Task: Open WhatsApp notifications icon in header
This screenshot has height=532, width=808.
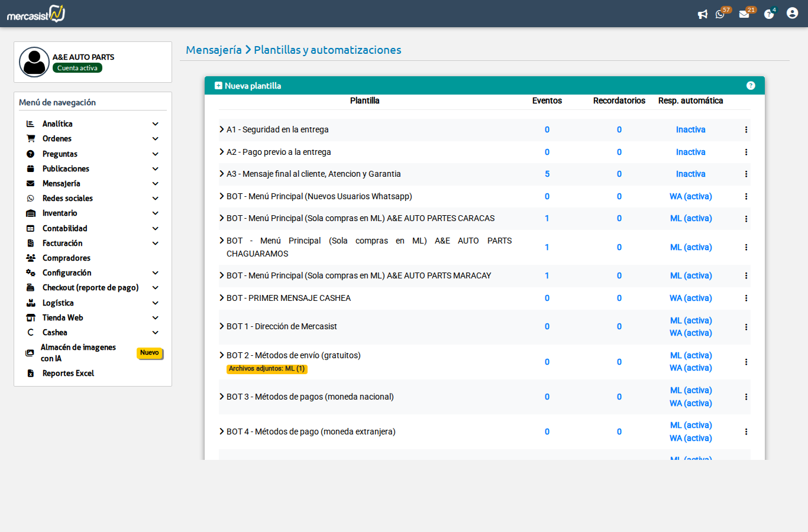Action: click(720, 14)
